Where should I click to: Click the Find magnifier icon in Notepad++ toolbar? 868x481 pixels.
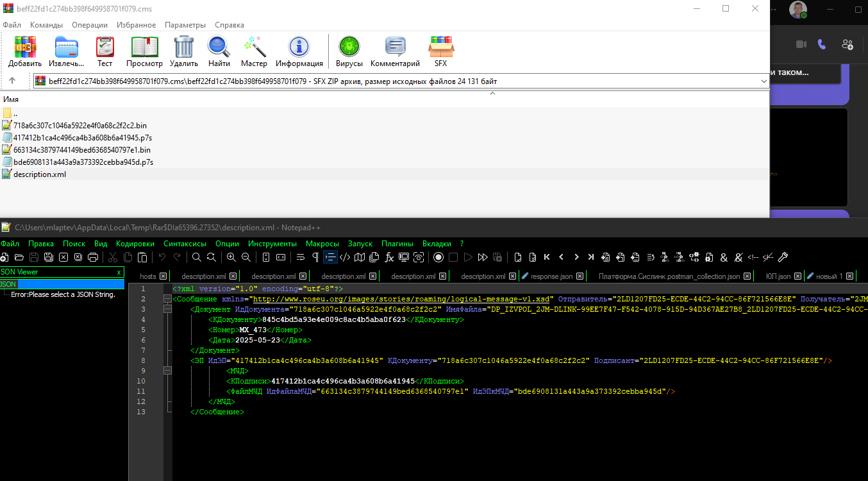pyautogui.click(x=197, y=257)
